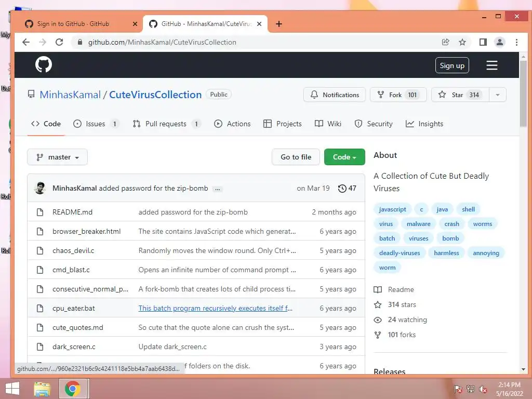
Task: Click the 314 stars link
Action: click(395, 304)
